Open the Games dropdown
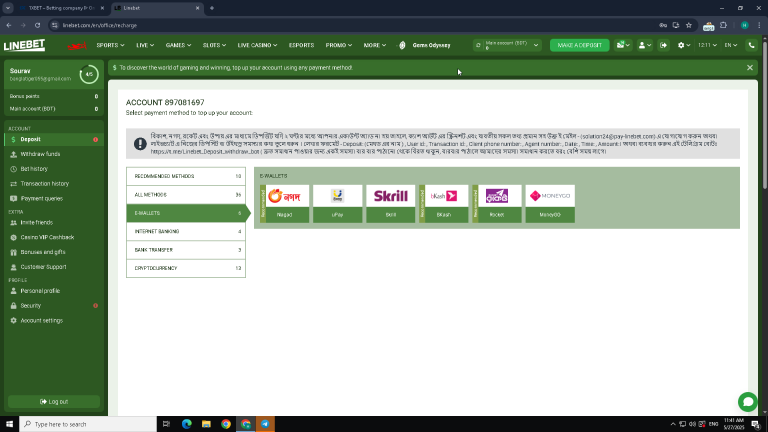This screenshot has width=768, height=432. (x=178, y=45)
